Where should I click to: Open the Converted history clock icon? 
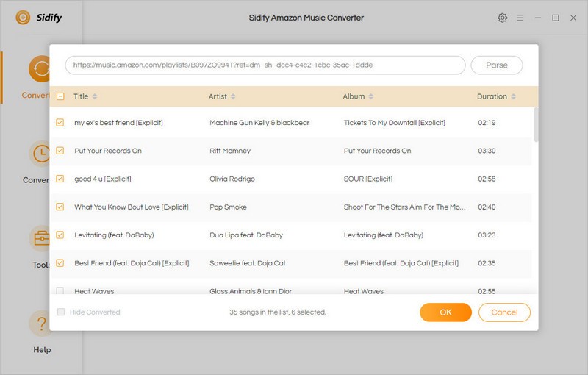click(41, 154)
